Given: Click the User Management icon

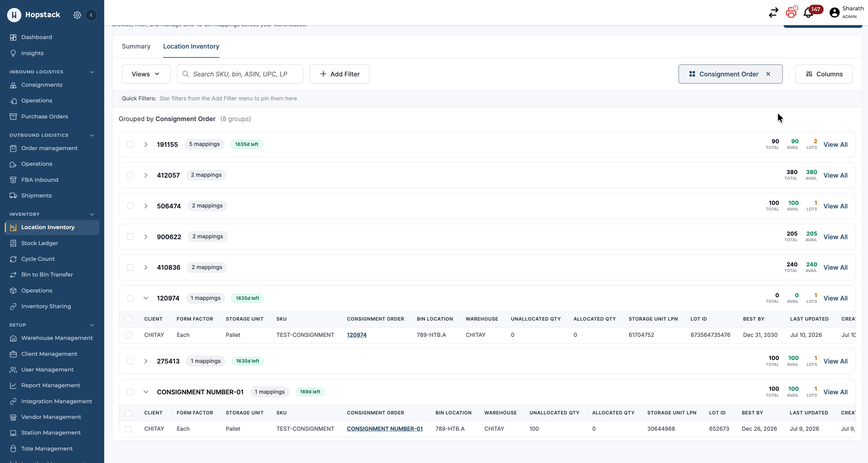Looking at the screenshot, I should tap(13, 369).
